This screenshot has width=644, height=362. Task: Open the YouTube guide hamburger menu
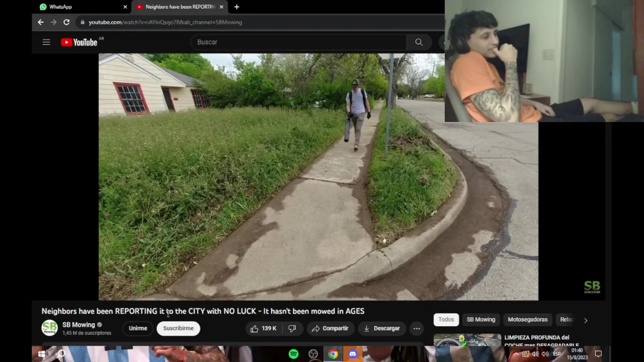point(46,42)
